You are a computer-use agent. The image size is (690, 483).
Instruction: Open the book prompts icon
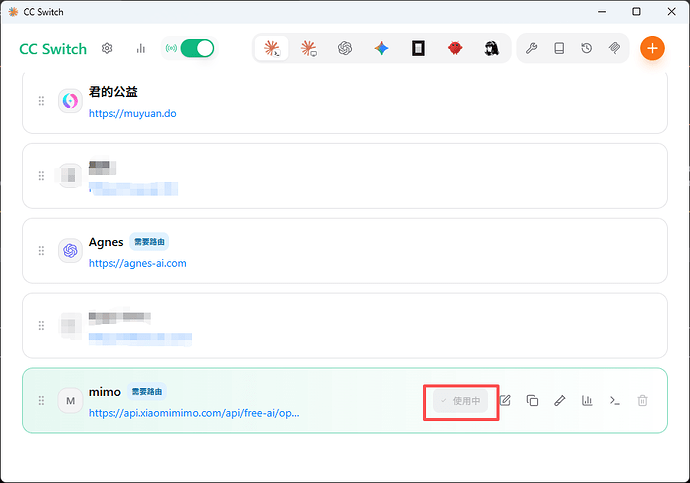coord(559,48)
